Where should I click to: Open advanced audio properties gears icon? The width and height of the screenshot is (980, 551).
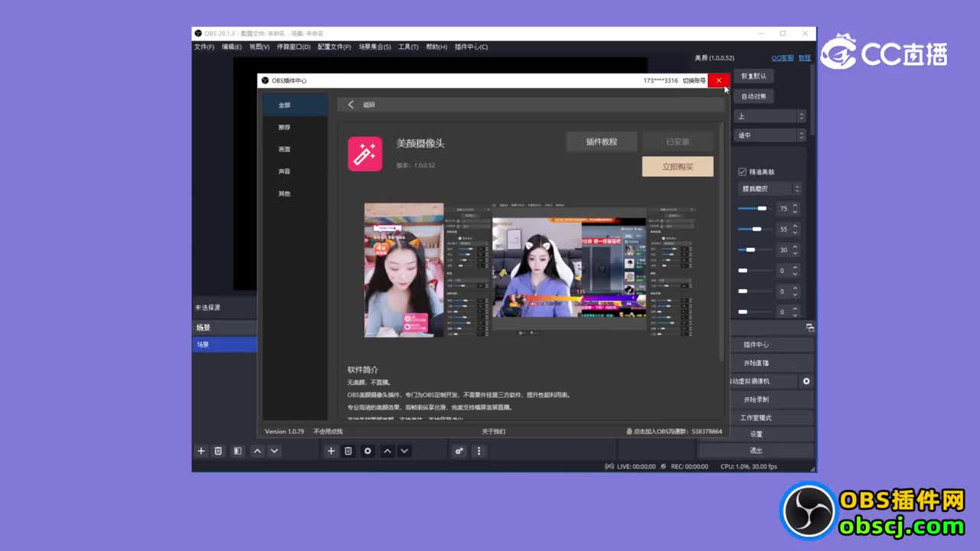tap(459, 452)
